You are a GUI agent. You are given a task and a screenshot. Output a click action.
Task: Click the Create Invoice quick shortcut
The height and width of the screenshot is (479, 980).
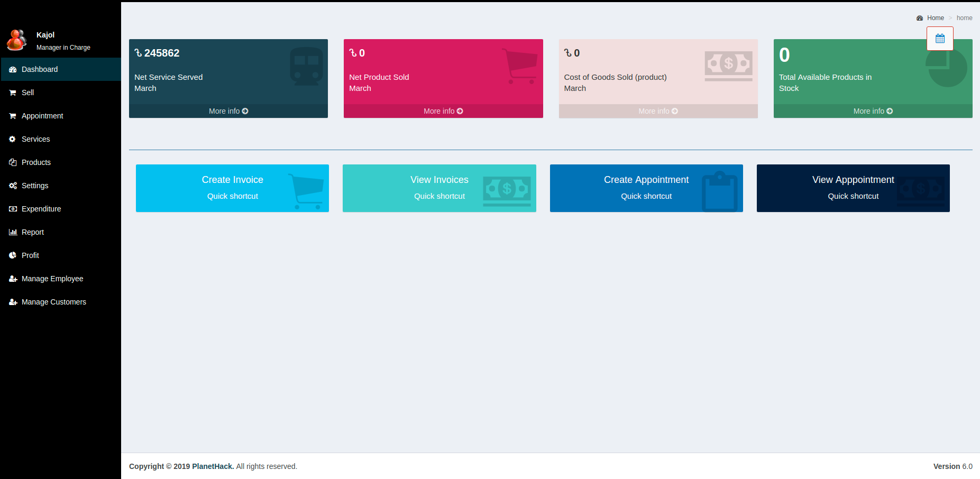232,188
